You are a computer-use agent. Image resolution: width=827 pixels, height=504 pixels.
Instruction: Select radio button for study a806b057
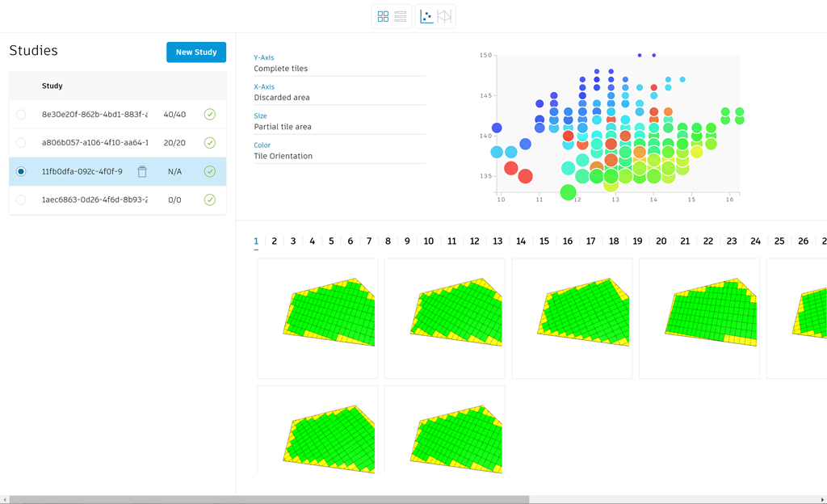coord(21,143)
